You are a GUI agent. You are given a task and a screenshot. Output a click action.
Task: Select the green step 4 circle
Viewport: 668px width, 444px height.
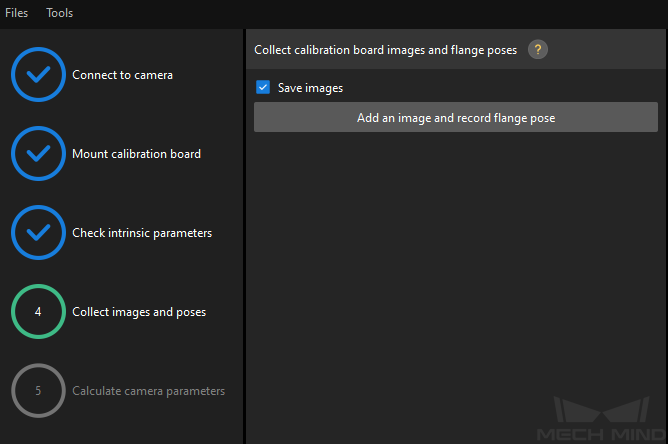pos(38,311)
